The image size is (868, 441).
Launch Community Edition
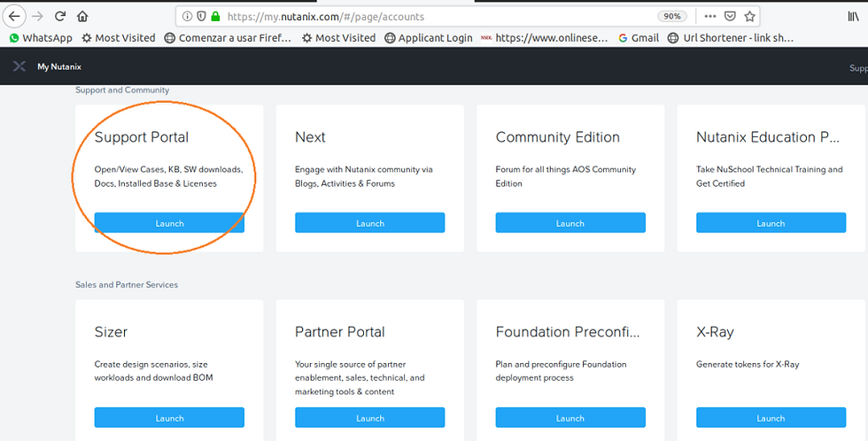pos(570,223)
